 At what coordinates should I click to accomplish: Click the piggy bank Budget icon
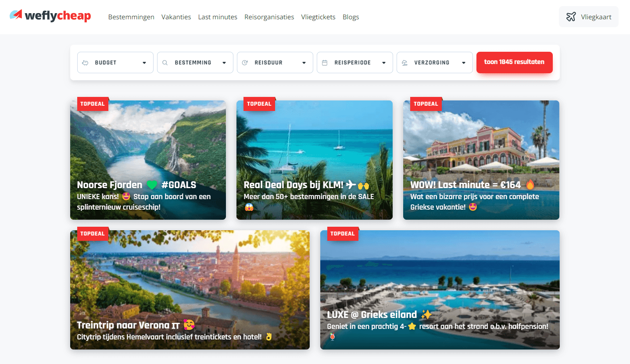click(x=85, y=63)
